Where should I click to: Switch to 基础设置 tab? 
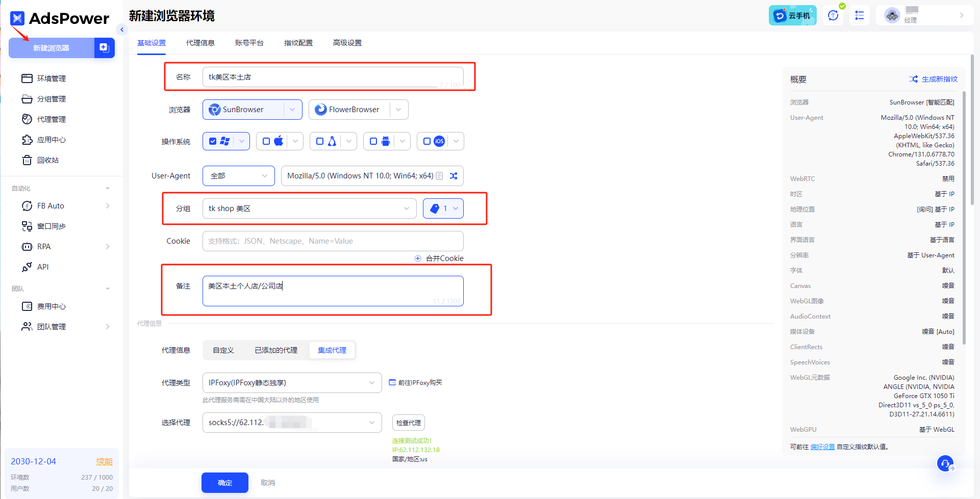tap(152, 43)
